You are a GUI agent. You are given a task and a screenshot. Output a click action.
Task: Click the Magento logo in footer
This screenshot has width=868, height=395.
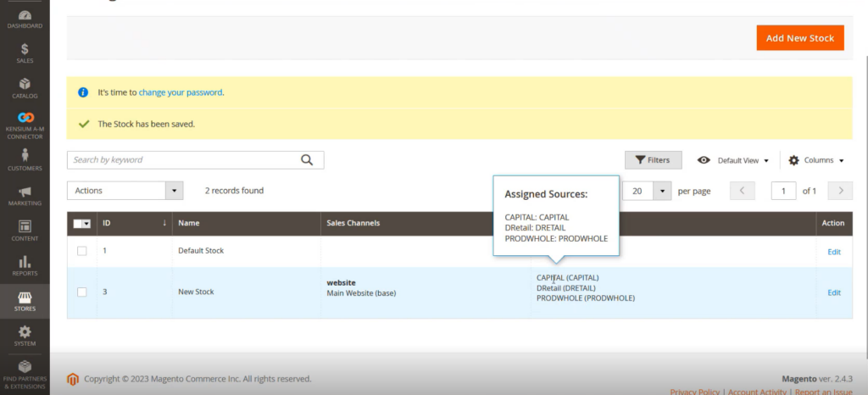click(73, 379)
